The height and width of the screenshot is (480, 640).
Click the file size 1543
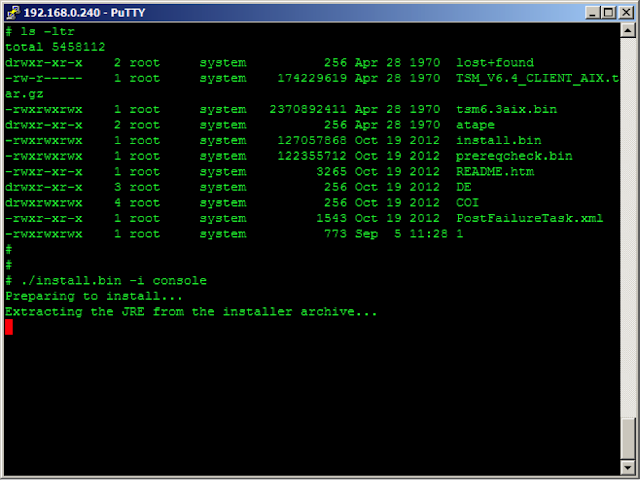coord(331,218)
